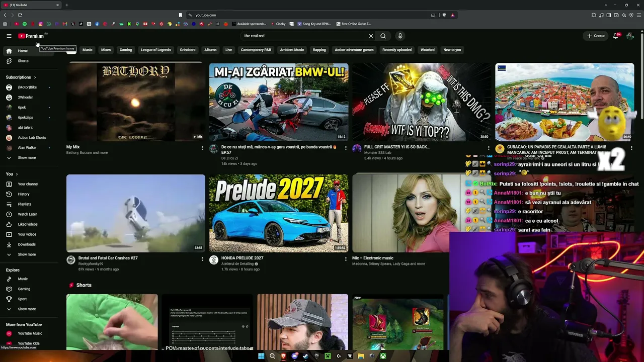Click the YouTube Premium logo

click(x=31, y=36)
